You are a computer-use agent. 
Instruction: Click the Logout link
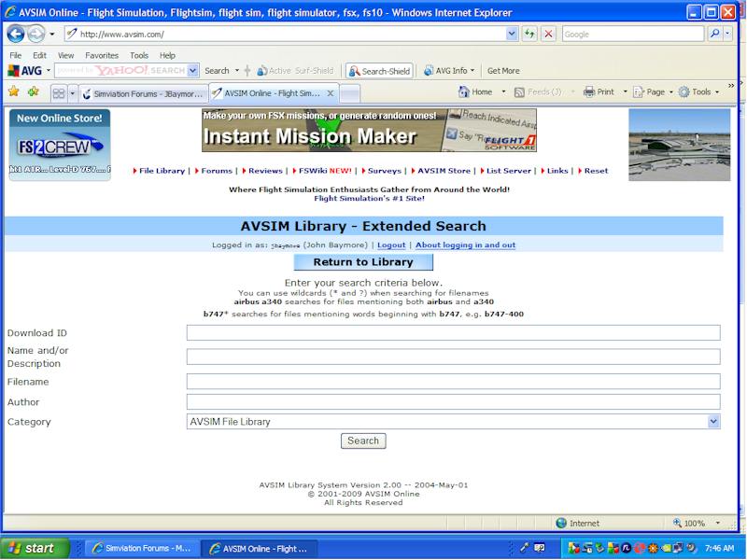tap(391, 245)
